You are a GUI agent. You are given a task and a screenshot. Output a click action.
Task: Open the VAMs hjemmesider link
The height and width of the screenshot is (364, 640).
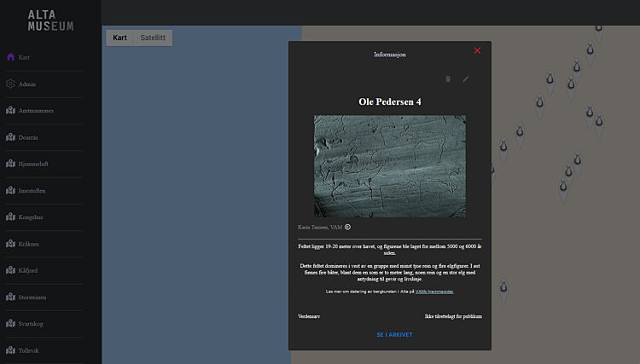pos(434,292)
